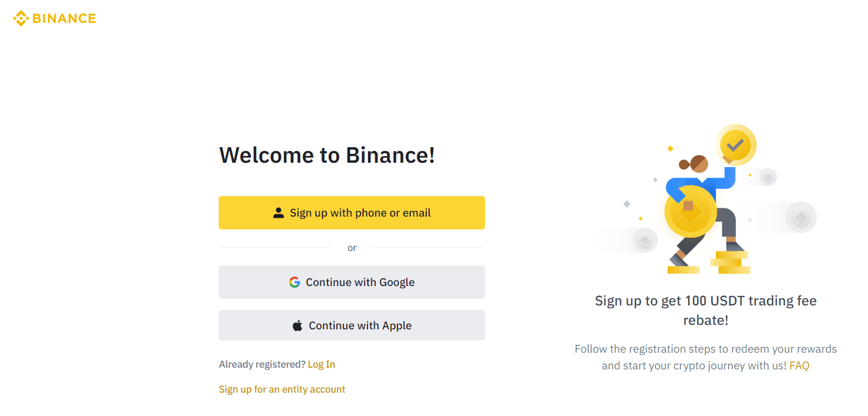The width and height of the screenshot is (868, 416).
Task: Click the stack of gold bars illustration
Action: click(731, 262)
